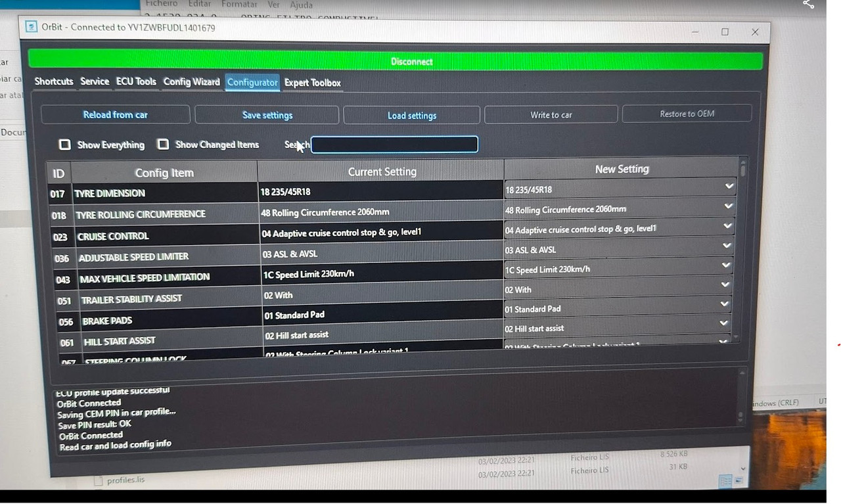
Task: Click ID cell 043
Action: point(62,279)
